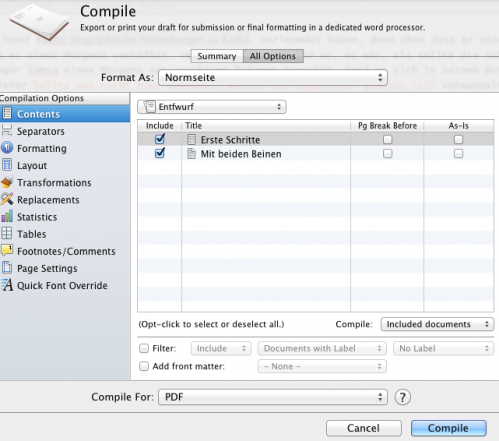
Task: Tick As-Is for Mit beiden Beinen
Action: click(x=458, y=153)
